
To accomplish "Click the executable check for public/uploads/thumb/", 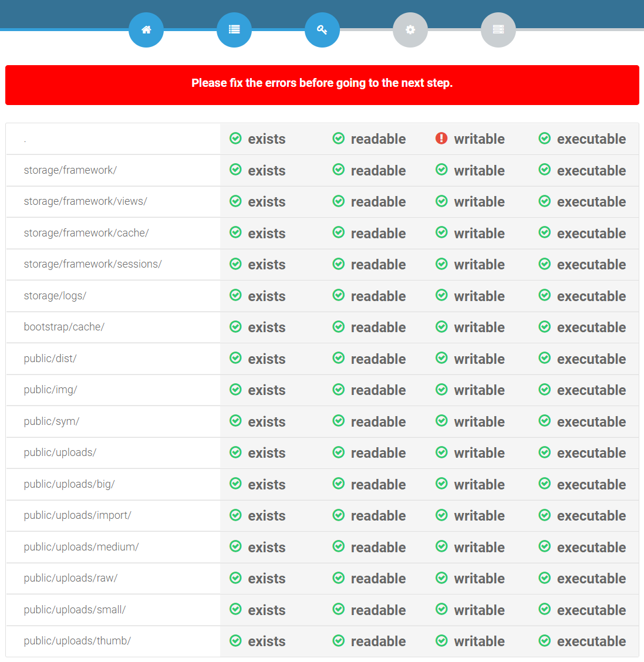I will click(x=544, y=641).
